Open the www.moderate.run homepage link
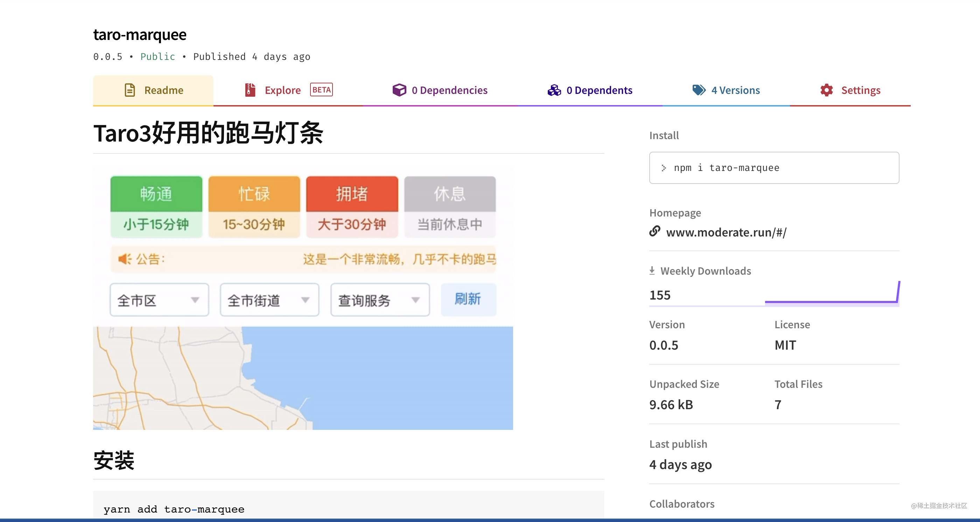Image resolution: width=980 pixels, height=522 pixels. pyautogui.click(x=726, y=232)
